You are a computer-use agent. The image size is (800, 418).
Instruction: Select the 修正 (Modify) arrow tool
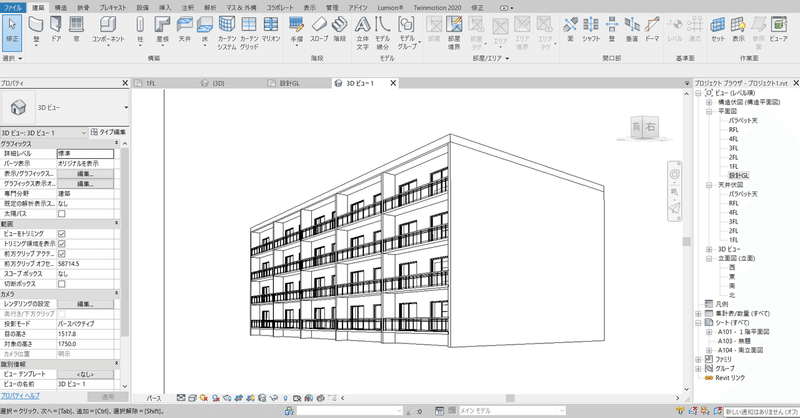click(x=12, y=30)
